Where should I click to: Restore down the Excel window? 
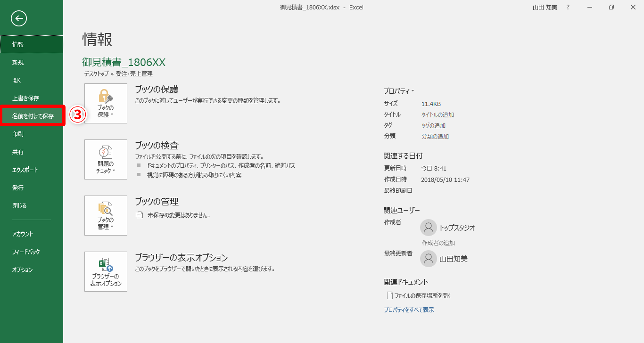(611, 8)
